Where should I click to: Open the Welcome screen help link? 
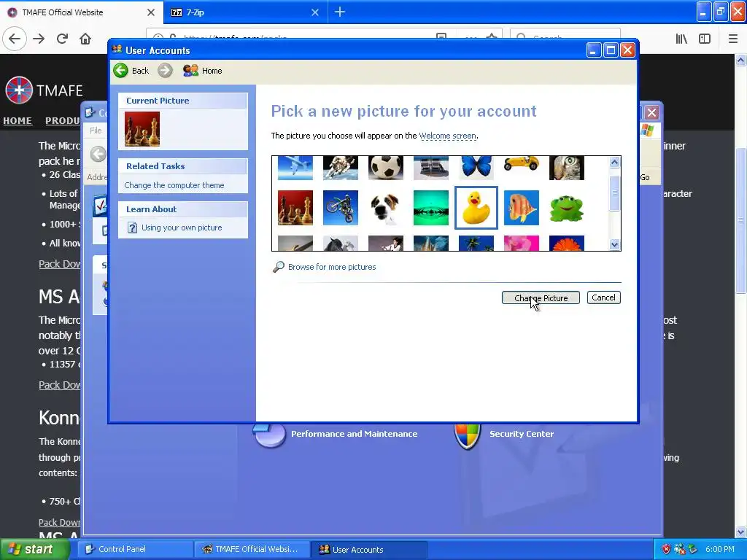[447, 136]
